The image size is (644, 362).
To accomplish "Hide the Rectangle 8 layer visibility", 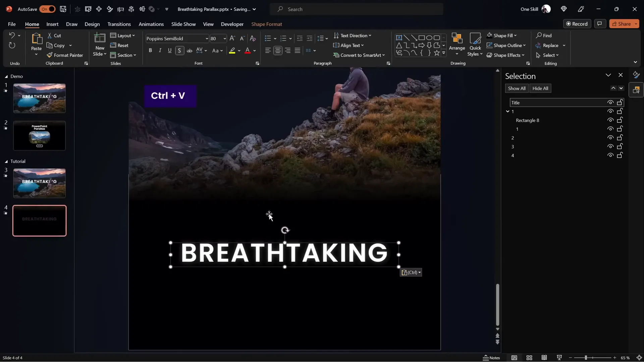I will click(610, 120).
